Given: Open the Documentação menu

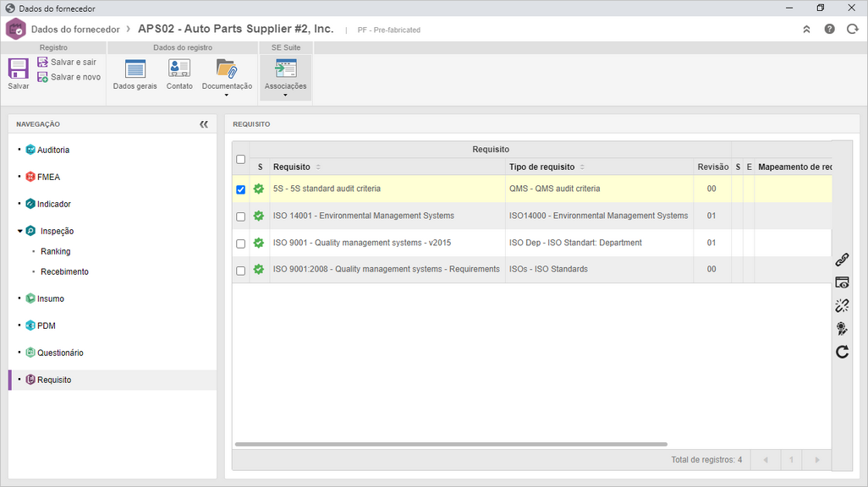Looking at the screenshot, I should (x=227, y=74).
